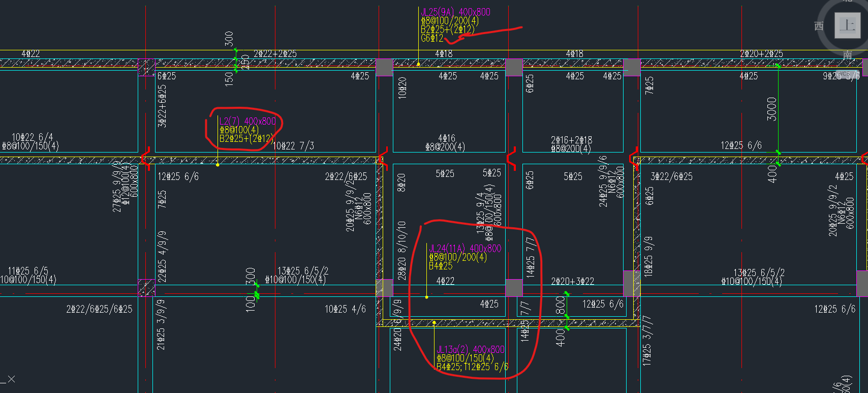Select the 2⌀22/6⌀25/6⌀25 rebar text

point(99,309)
